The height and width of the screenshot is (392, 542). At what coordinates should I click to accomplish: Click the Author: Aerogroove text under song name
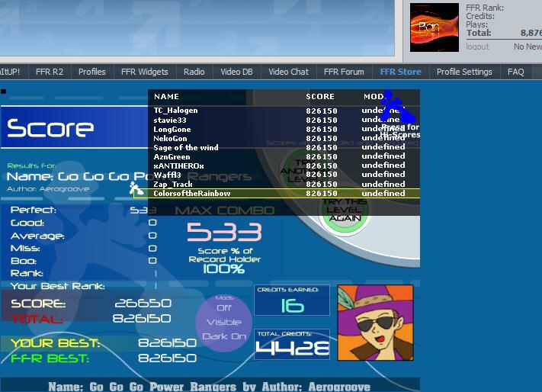(x=48, y=189)
